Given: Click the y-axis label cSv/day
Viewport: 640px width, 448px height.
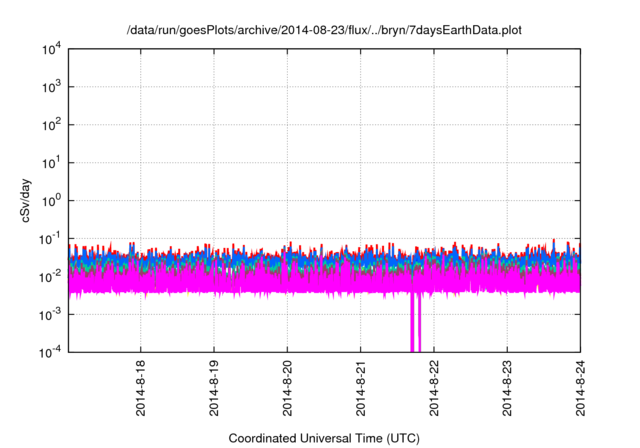Looking at the screenshot, I should click(25, 200).
